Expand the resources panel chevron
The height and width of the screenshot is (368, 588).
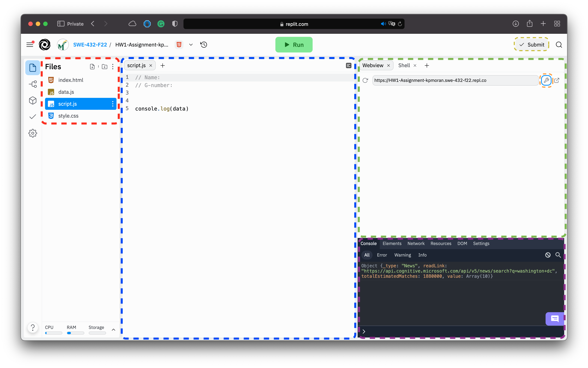[x=114, y=330]
